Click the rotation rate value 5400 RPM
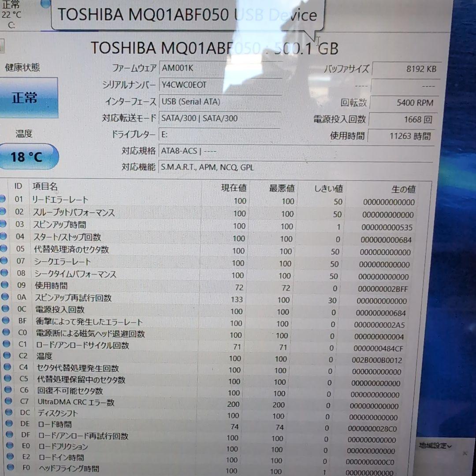 pyautogui.click(x=404, y=103)
